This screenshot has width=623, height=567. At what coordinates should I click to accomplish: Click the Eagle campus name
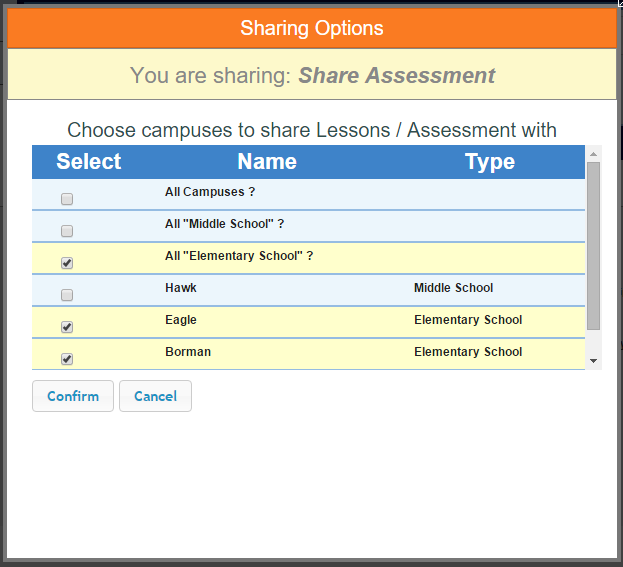181,320
